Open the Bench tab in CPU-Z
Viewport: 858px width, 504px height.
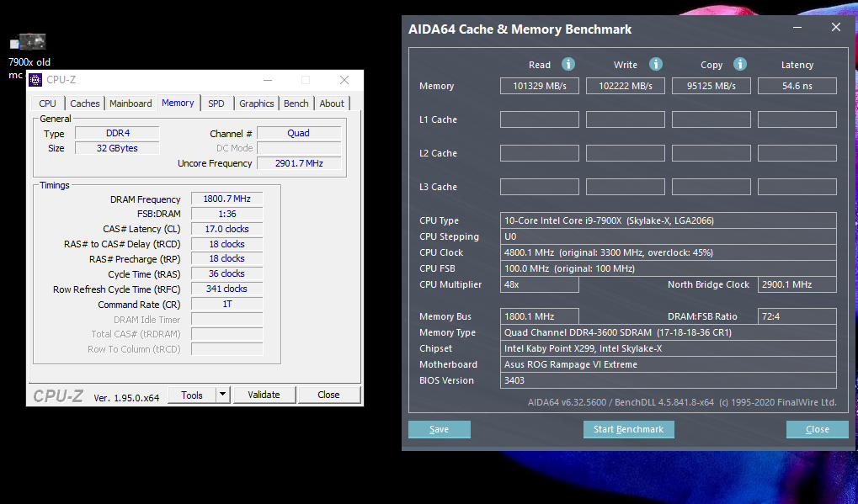point(296,103)
